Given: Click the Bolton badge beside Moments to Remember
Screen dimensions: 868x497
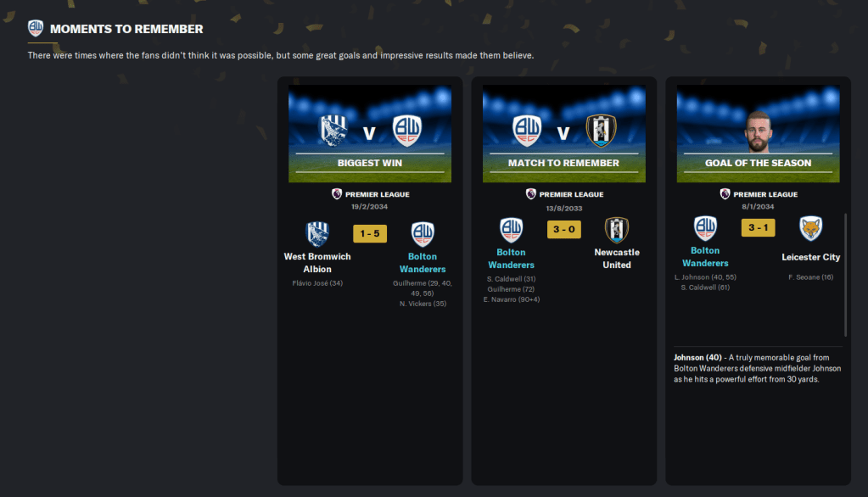Looking at the screenshot, I should click(36, 28).
